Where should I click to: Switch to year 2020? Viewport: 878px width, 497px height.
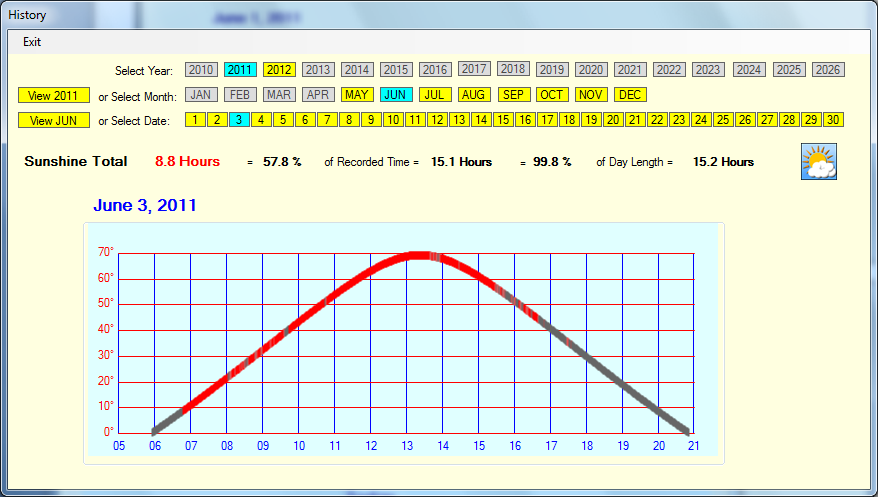pos(591,70)
